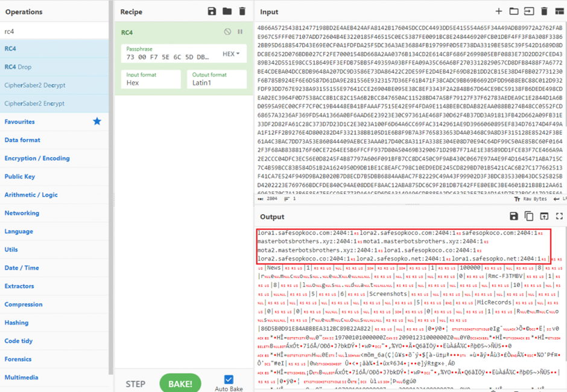Open the Language category
This screenshot has width=567, height=392.
54,231
